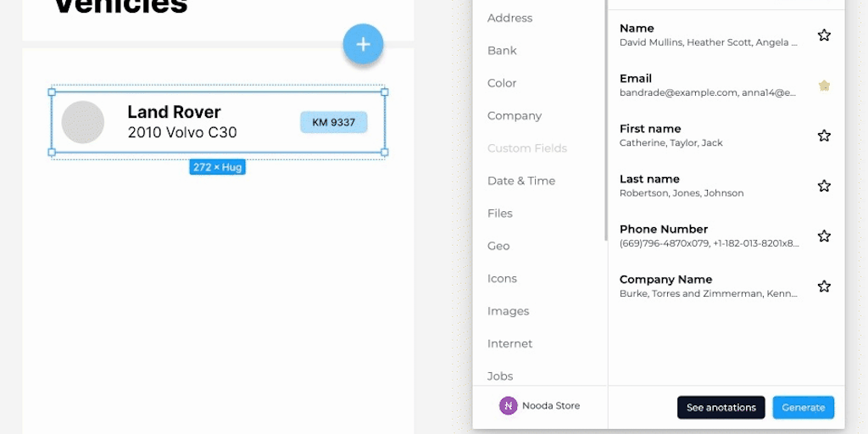868x434 pixels.
Task: Click the blue plus add button
Action: click(363, 44)
